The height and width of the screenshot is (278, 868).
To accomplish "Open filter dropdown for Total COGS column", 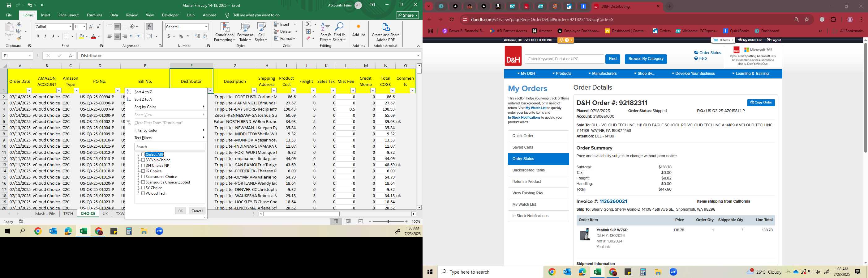I will click(393, 91).
